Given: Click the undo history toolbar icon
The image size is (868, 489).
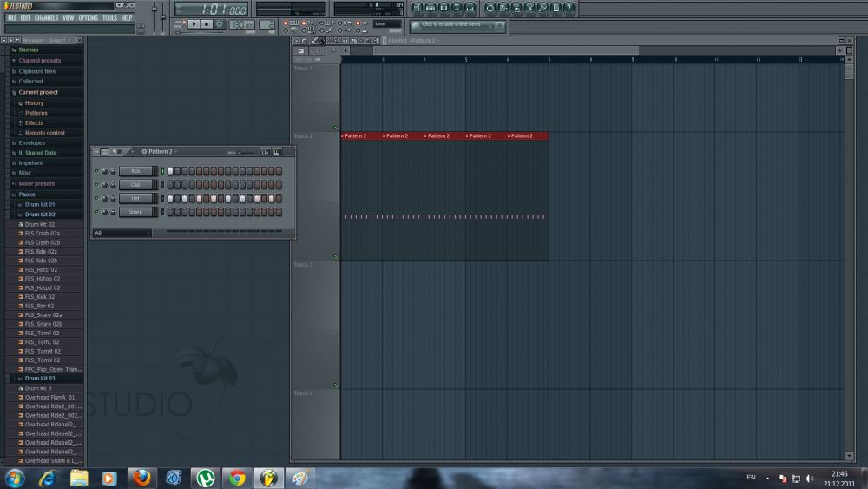Looking at the screenshot, I should pyautogui.click(x=490, y=9).
